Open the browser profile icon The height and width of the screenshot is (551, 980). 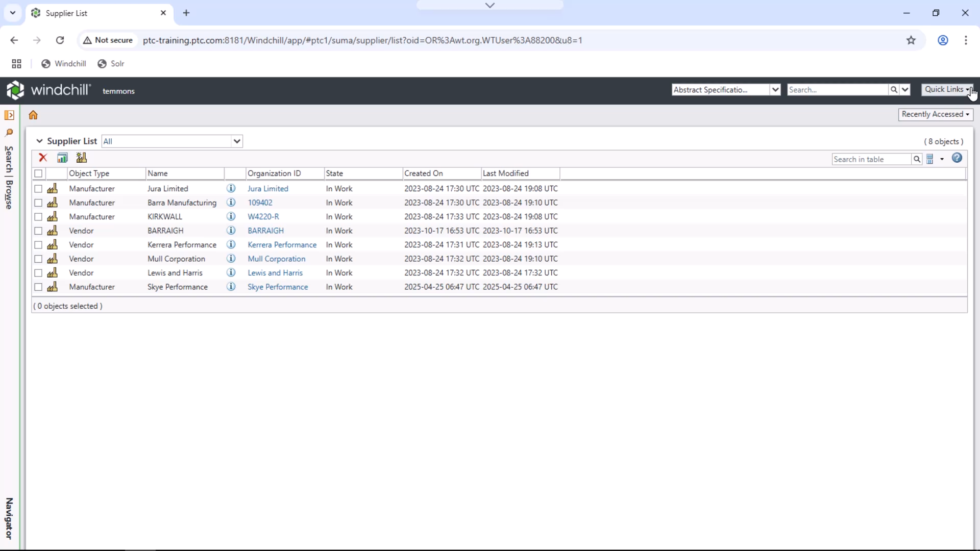tap(943, 40)
